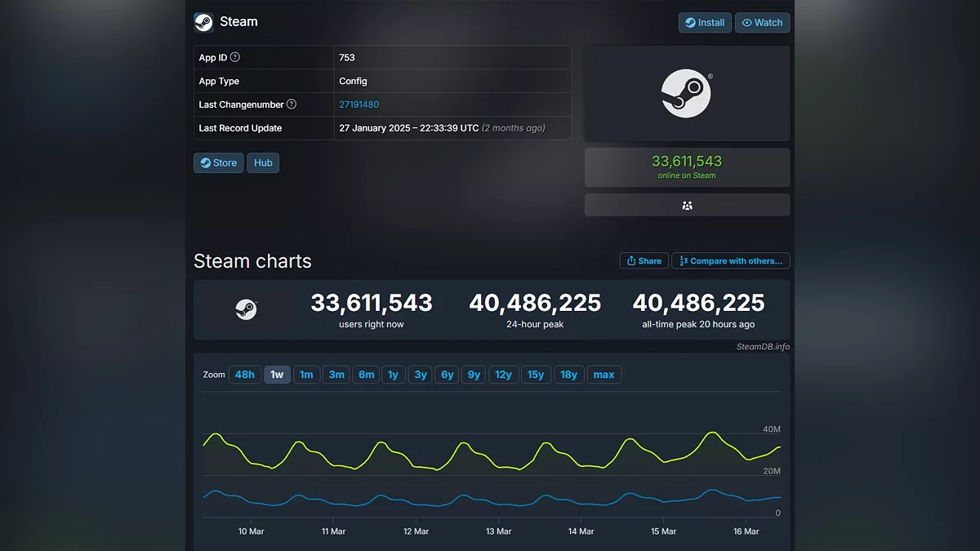980x551 pixels.
Task: Click the help icon next to App ID
Action: click(235, 57)
